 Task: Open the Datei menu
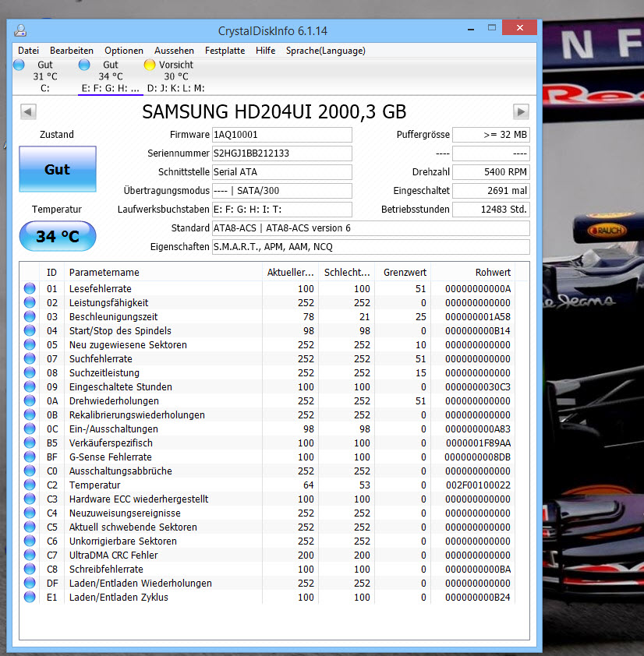pos(28,51)
